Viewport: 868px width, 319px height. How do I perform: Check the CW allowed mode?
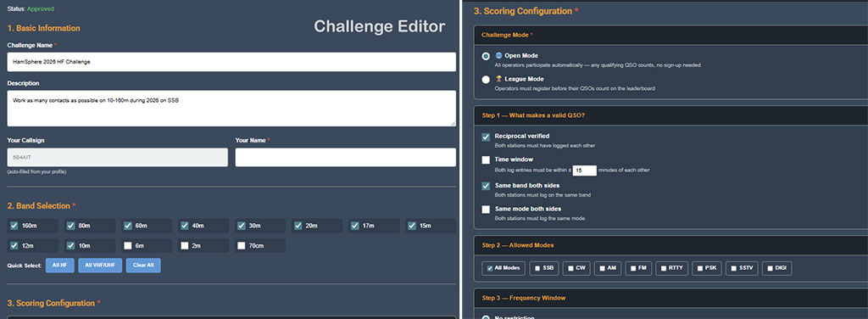(570, 268)
